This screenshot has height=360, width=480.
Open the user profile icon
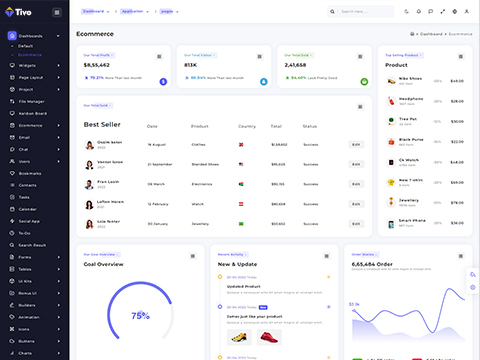tap(467, 12)
